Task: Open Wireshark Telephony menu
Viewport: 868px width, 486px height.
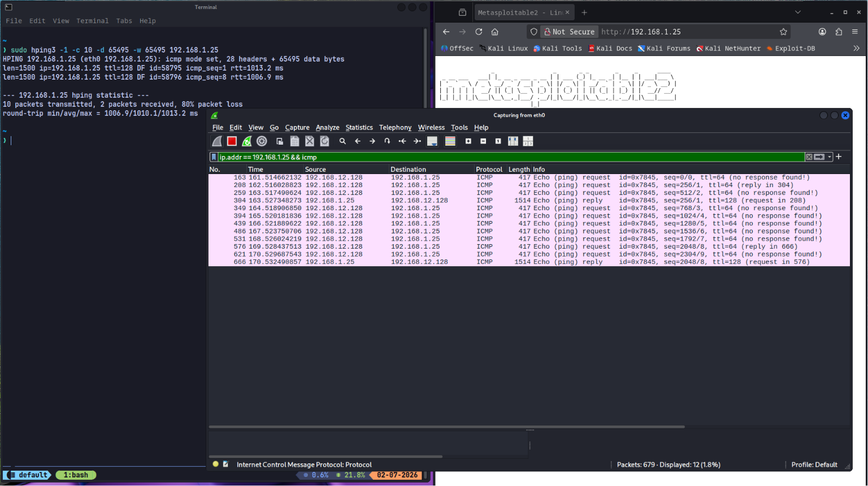Action: click(395, 128)
